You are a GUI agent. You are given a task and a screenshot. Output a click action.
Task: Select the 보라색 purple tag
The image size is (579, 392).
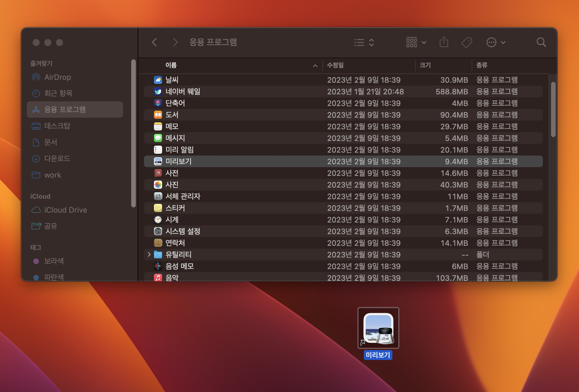[x=54, y=261]
